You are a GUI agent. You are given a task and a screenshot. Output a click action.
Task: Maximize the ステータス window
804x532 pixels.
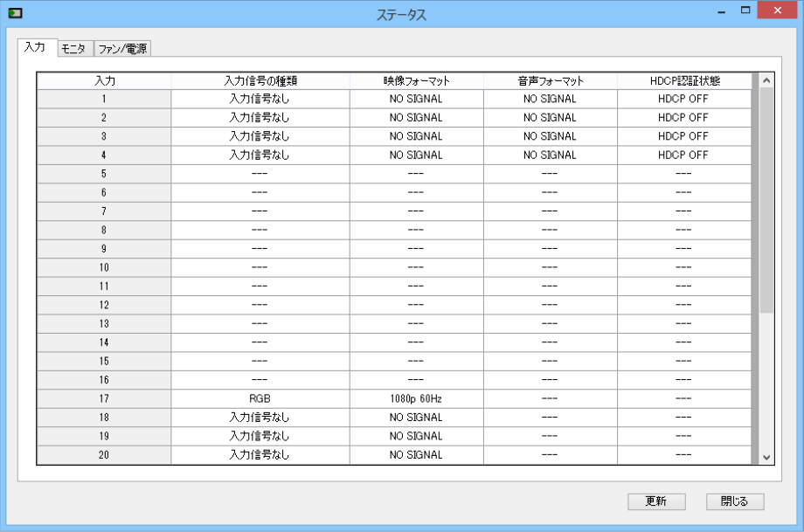[x=745, y=11]
